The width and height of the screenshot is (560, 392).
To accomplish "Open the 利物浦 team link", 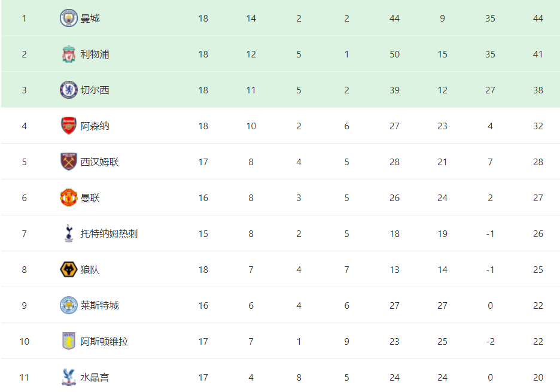I will tap(95, 54).
